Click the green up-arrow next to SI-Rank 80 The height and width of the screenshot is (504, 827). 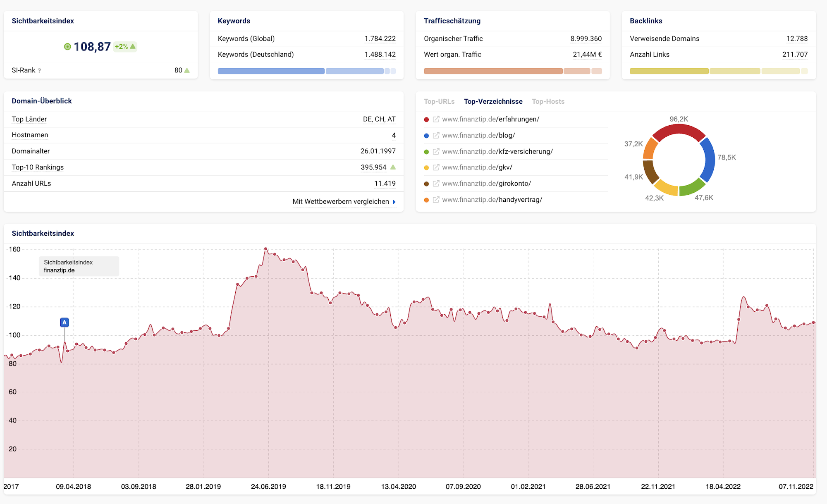pos(187,70)
